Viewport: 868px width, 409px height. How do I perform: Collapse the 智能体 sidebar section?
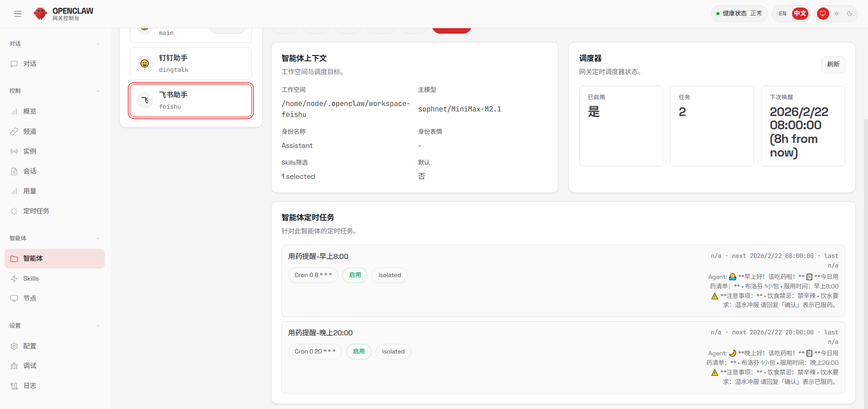tap(98, 238)
